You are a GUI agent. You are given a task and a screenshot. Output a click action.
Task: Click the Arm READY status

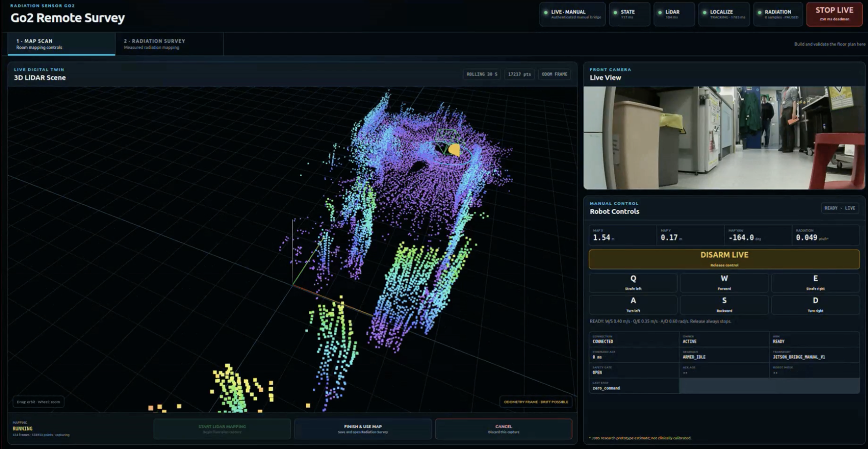pyautogui.click(x=778, y=342)
